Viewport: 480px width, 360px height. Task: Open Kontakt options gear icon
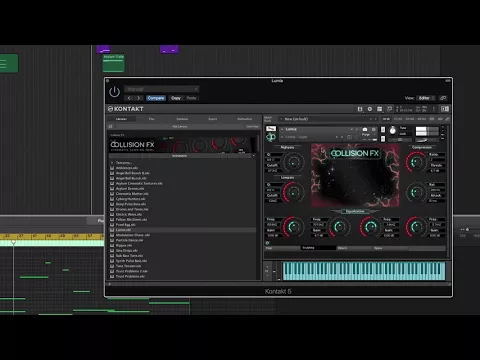click(370, 109)
